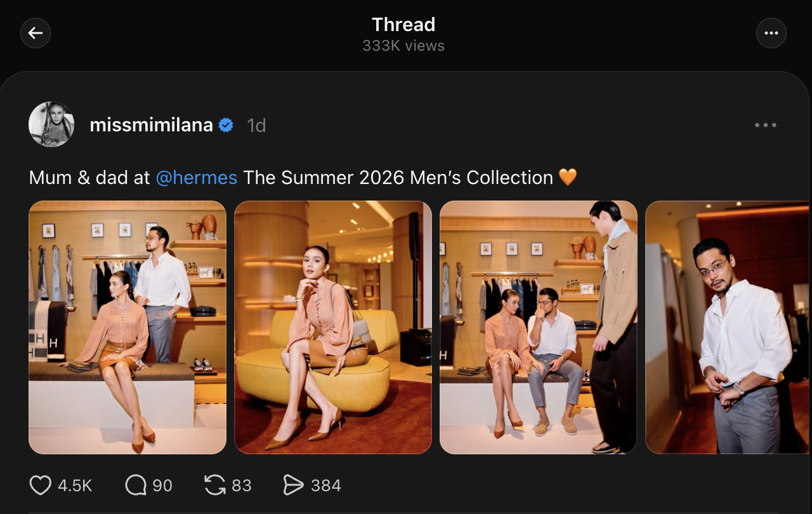Share the post with paper plane icon
Viewport: 812px width, 514px height.
tap(293, 485)
